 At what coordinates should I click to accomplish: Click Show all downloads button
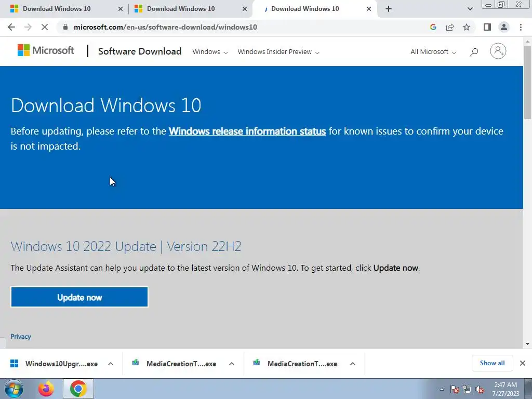[492, 363]
